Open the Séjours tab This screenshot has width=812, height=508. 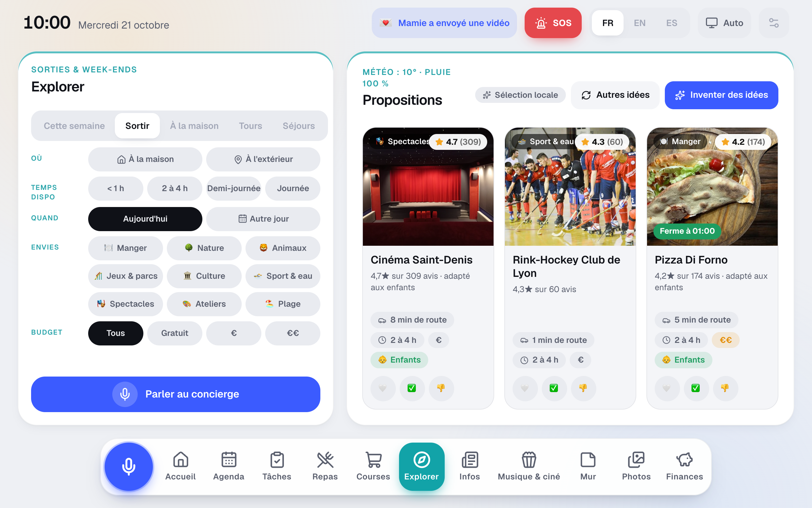pyautogui.click(x=298, y=126)
